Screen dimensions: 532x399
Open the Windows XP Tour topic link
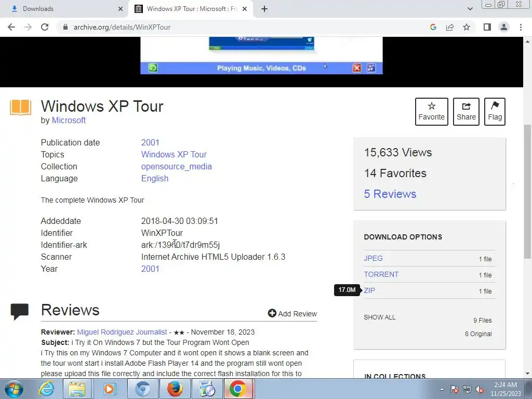(174, 154)
